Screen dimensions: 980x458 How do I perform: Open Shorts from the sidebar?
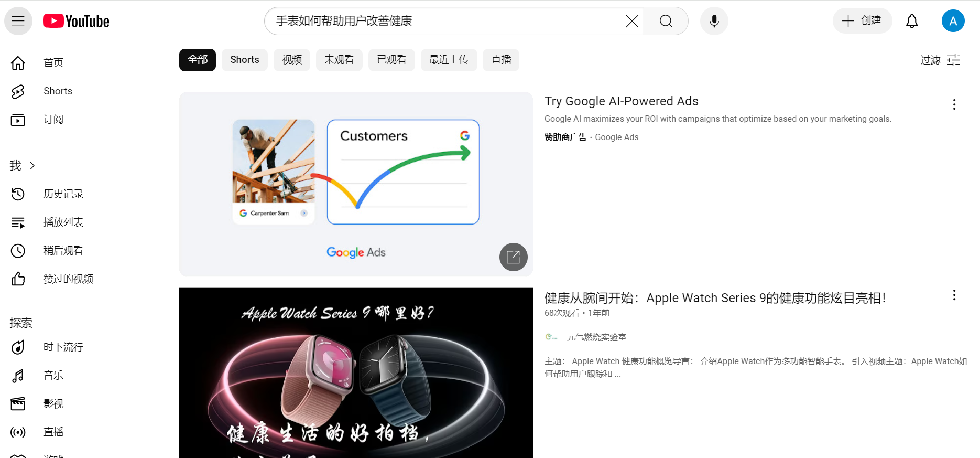point(78,91)
